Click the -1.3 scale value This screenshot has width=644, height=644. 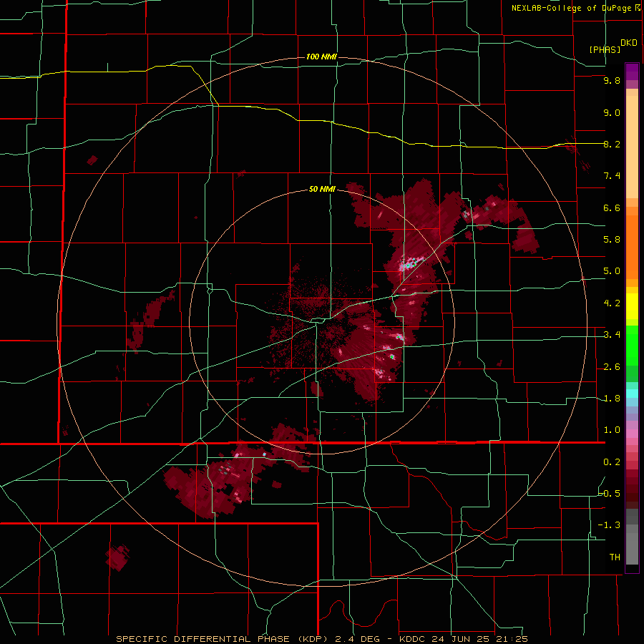[609, 525]
